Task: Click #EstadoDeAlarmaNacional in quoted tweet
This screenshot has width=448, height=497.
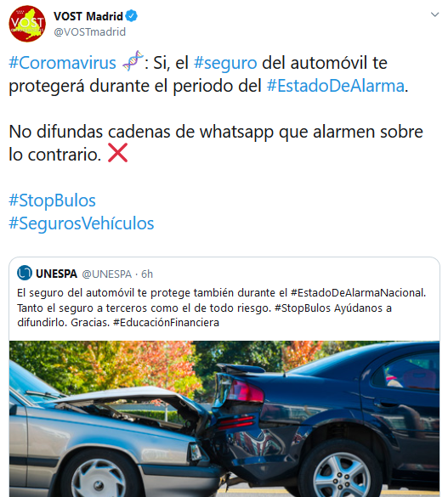Action: click(x=358, y=292)
